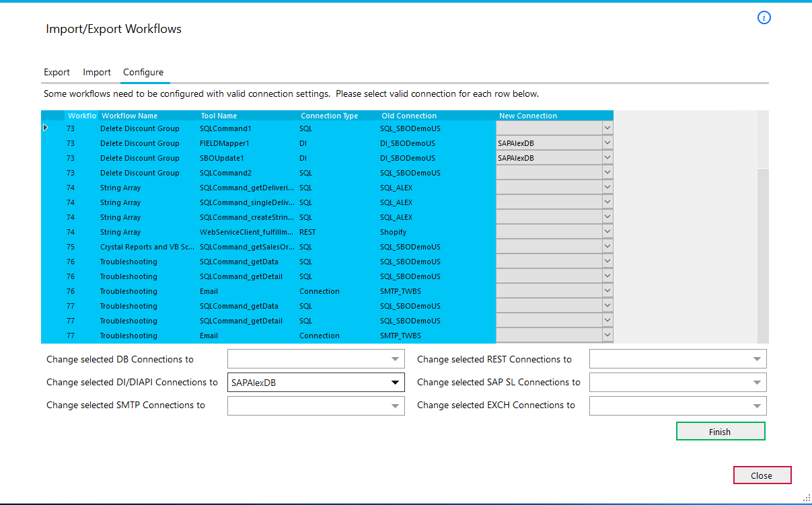Screen dimensions: 812x505
Task: Click the DI_SBODemoUS cell in FIELDMapper1 row
Action: pyautogui.click(x=437, y=143)
